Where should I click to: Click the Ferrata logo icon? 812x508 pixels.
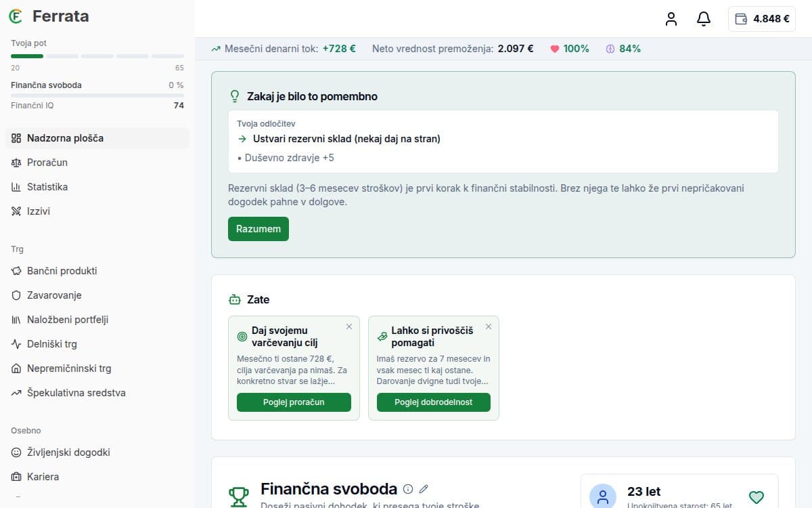(15, 16)
